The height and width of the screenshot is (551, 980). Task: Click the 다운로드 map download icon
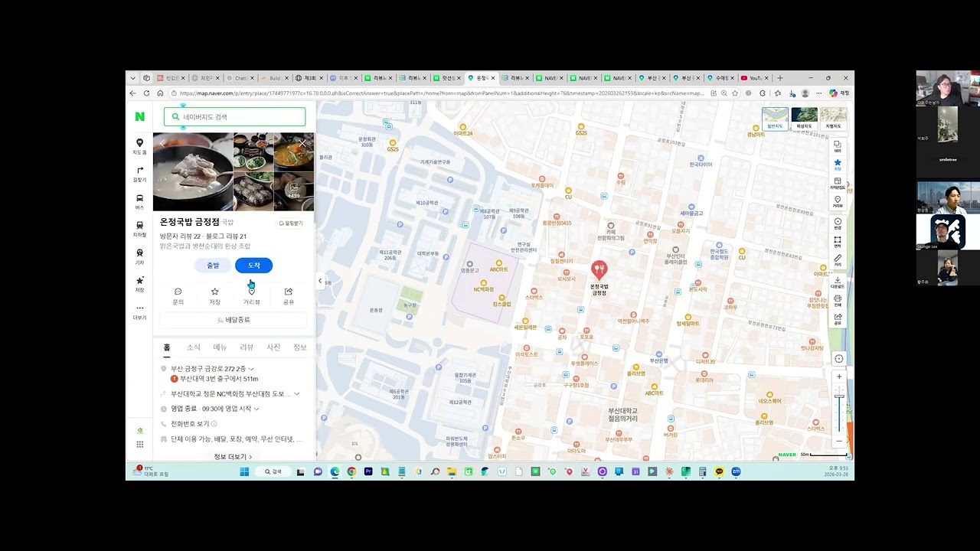pos(838,282)
